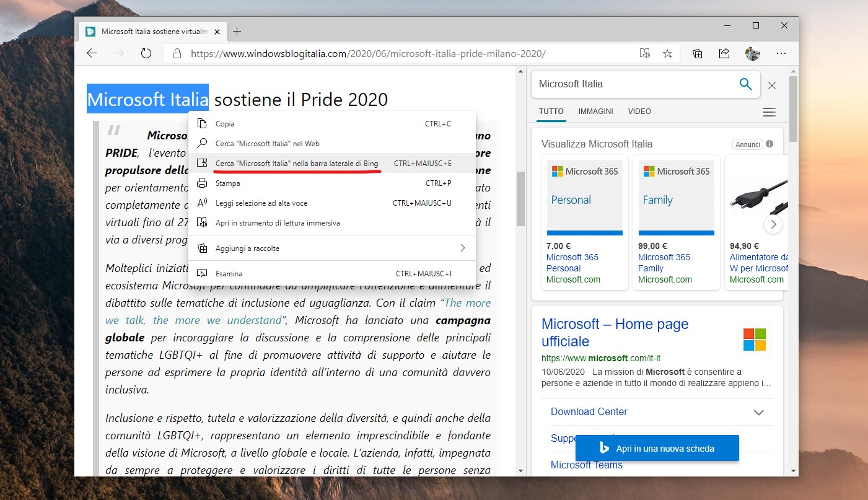Click the padlock site info icon
The height and width of the screenshot is (500, 868).
coord(177,53)
